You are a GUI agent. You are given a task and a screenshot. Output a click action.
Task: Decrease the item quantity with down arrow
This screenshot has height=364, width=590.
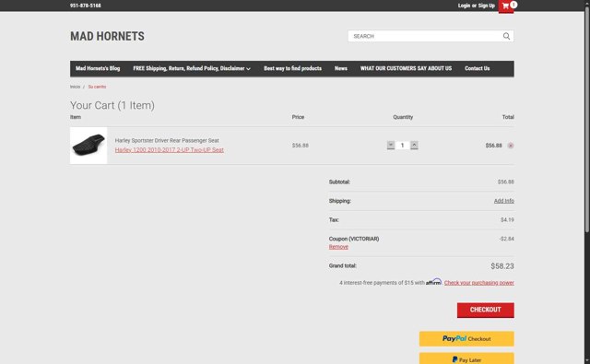pos(391,146)
